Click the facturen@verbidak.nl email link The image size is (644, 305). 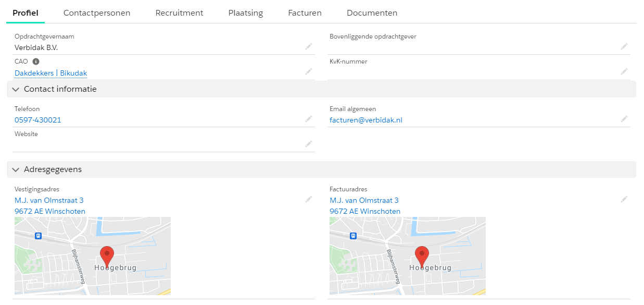[365, 120]
